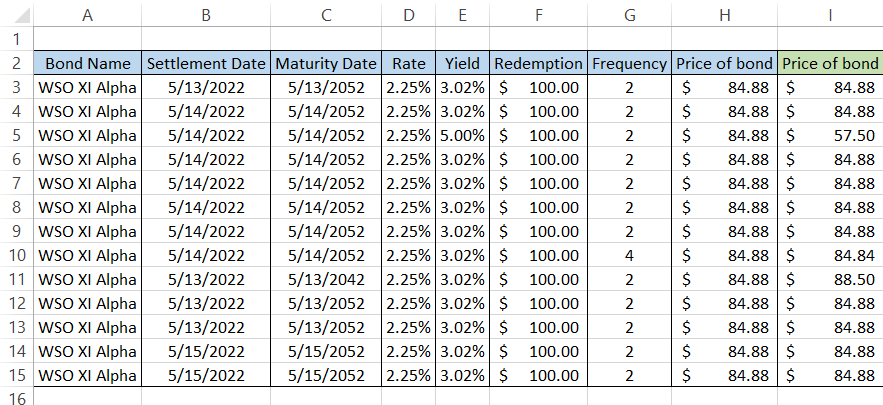883x405 pixels.
Task: Click the Settlement Date header cell
Action: [206, 63]
